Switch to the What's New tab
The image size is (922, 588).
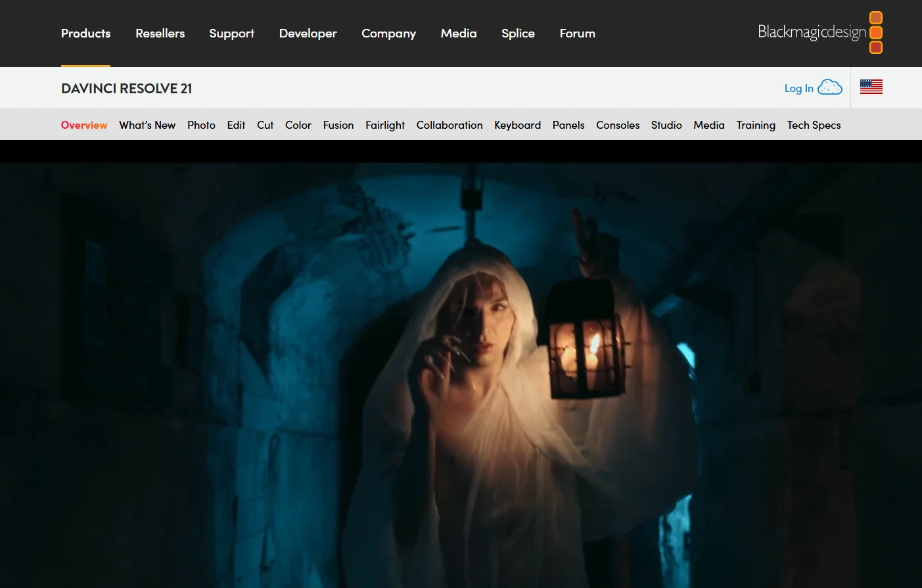point(147,125)
